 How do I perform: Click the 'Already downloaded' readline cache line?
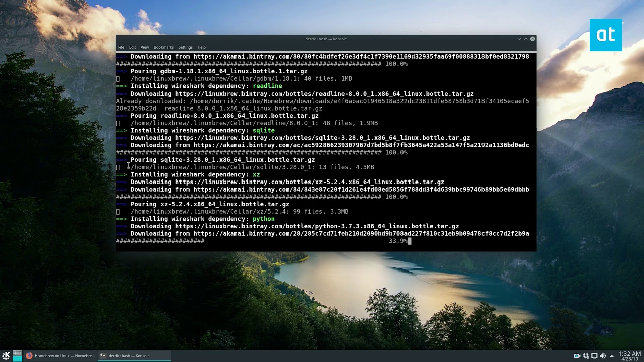pyautogui.click(x=323, y=105)
